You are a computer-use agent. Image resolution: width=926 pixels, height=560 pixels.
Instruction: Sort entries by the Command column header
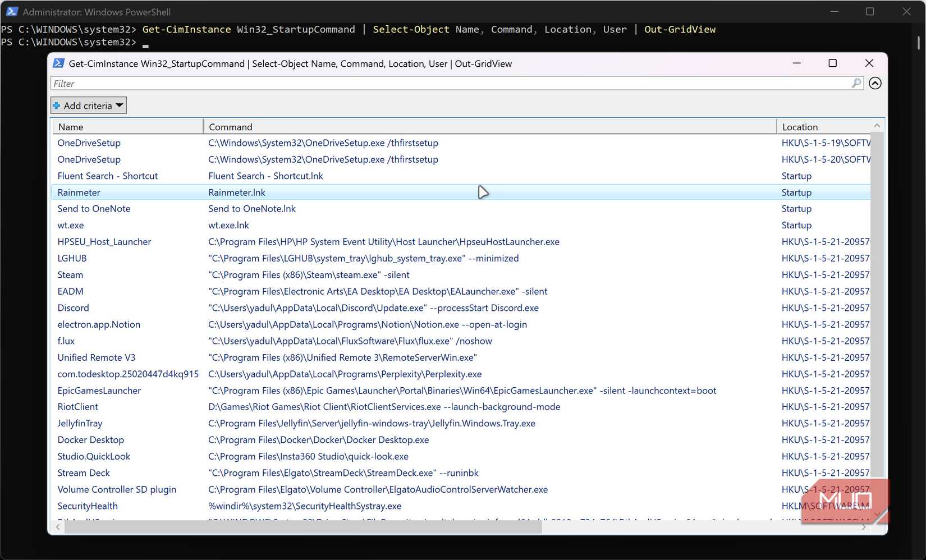click(230, 126)
